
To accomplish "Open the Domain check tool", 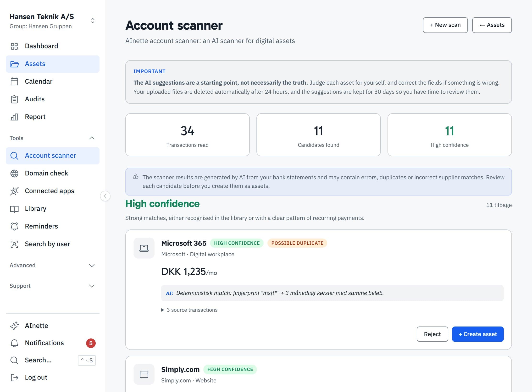I will pyautogui.click(x=53, y=173).
